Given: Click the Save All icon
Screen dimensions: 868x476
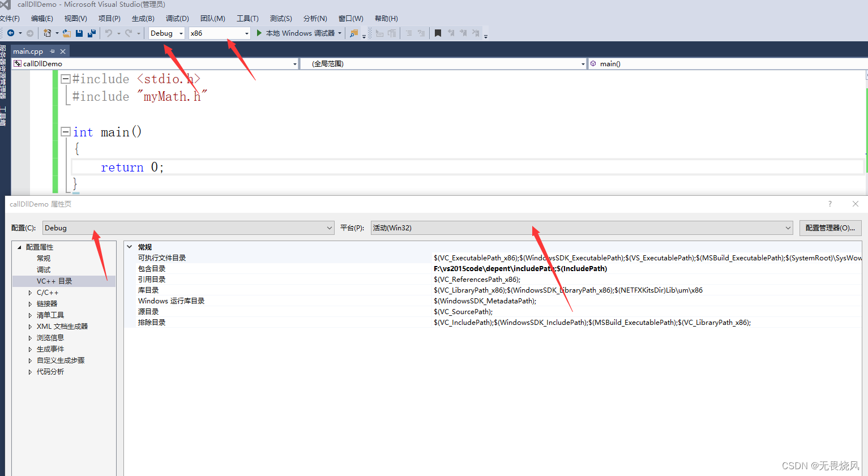Looking at the screenshot, I should pyautogui.click(x=92, y=33).
